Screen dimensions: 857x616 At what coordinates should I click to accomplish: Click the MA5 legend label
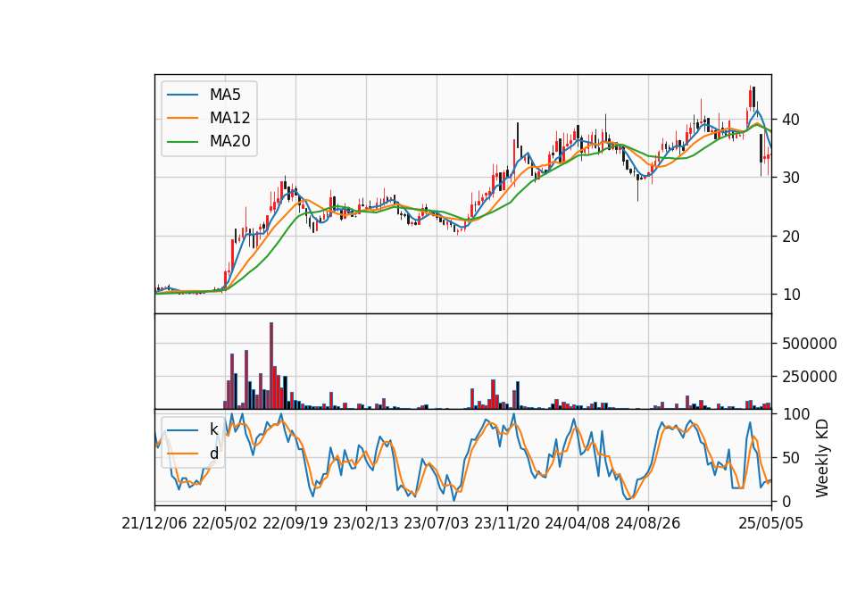click(x=225, y=95)
